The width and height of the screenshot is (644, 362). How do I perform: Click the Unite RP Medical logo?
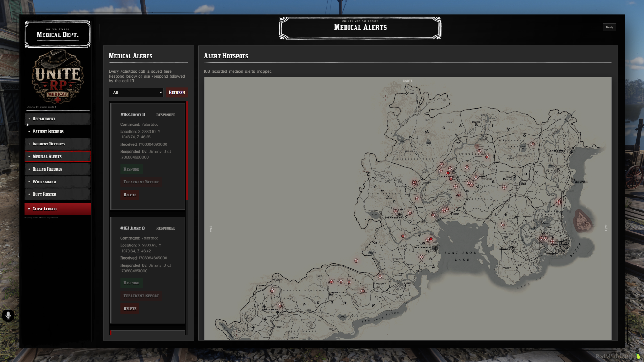58,77
